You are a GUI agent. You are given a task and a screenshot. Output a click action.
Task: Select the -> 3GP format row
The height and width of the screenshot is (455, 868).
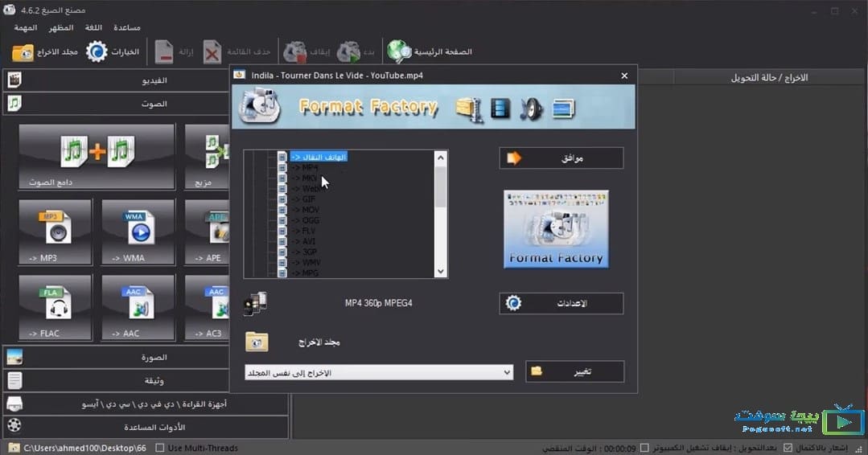[x=304, y=252]
